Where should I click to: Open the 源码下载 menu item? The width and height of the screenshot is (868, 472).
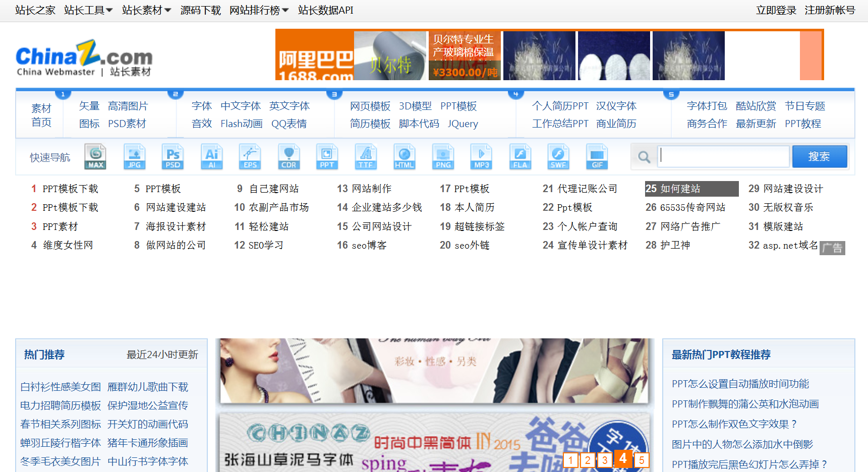pos(200,10)
